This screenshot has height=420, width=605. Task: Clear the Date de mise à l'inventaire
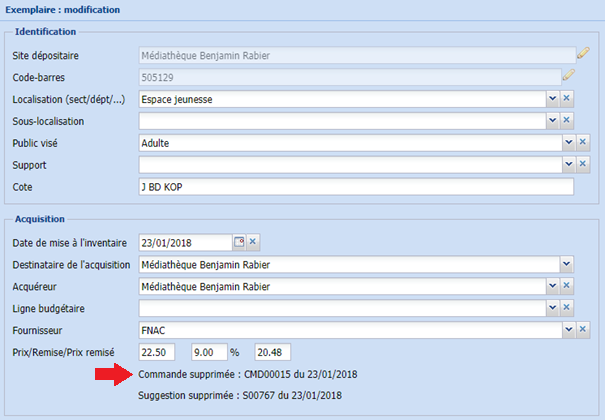coord(253,242)
